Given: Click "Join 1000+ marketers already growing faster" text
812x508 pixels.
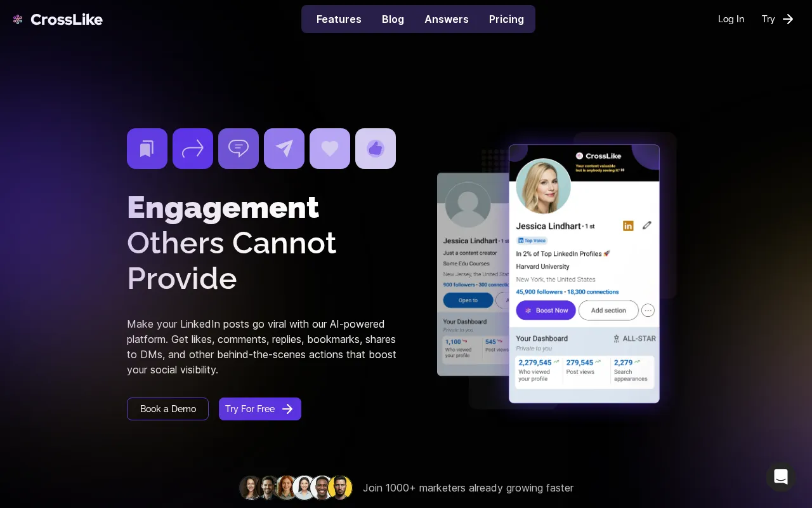Looking at the screenshot, I should click(468, 488).
